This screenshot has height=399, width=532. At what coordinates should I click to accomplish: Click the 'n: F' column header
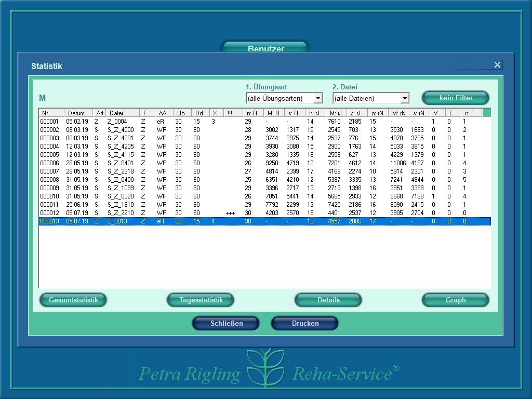[x=471, y=113]
